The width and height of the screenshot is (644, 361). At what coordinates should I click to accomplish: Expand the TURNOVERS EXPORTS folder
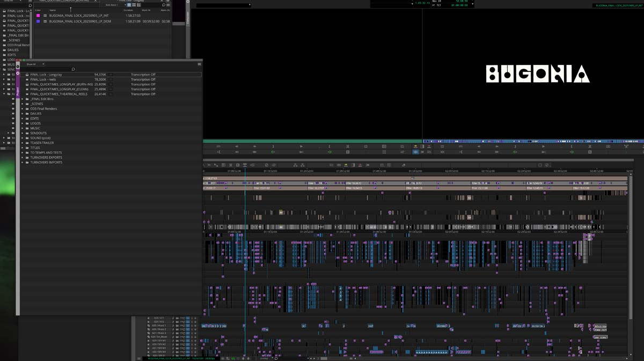(x=23, y=157)
